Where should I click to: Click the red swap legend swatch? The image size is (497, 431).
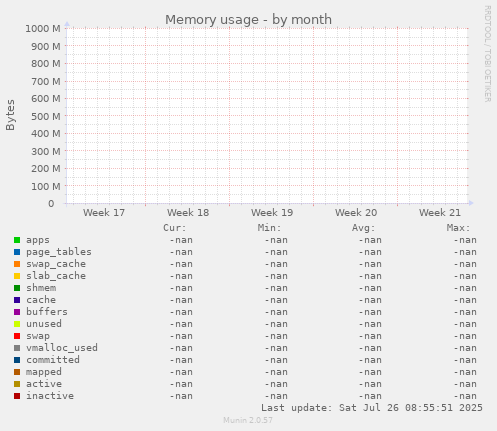pos(17,336)
